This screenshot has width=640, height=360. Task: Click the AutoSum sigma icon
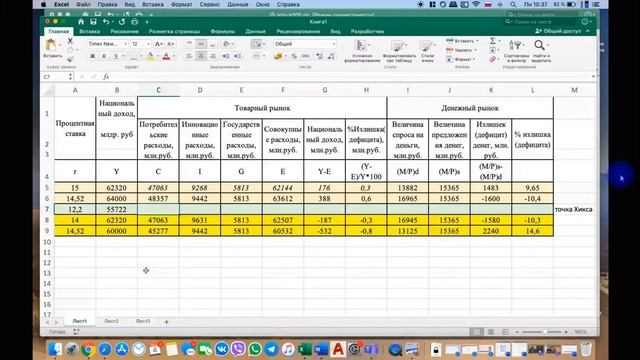(x=493, y=40)
